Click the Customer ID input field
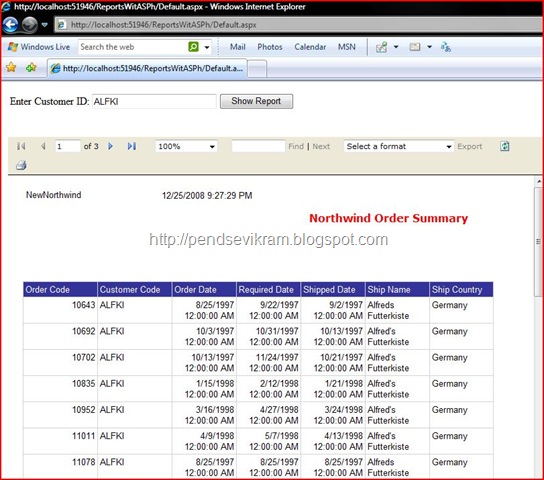Image resolution: width=544 pixels, height=480 pixels. pos(154,101)
